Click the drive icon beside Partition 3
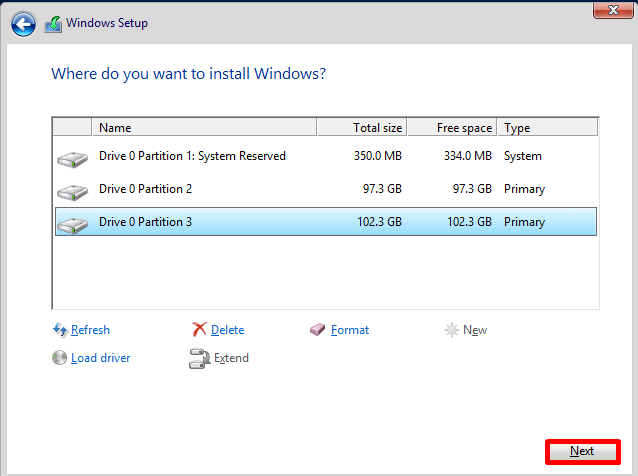This screenshot has height=476, width=638. click(x=72, y=224)
